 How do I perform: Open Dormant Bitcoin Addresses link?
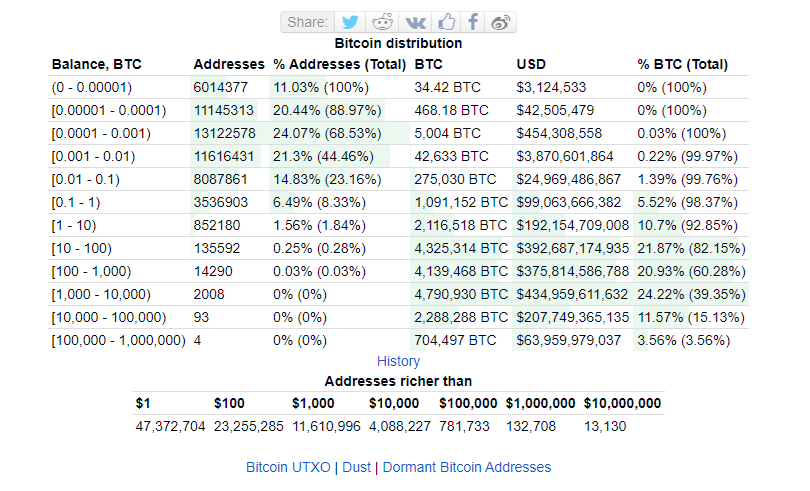point(467,467)
